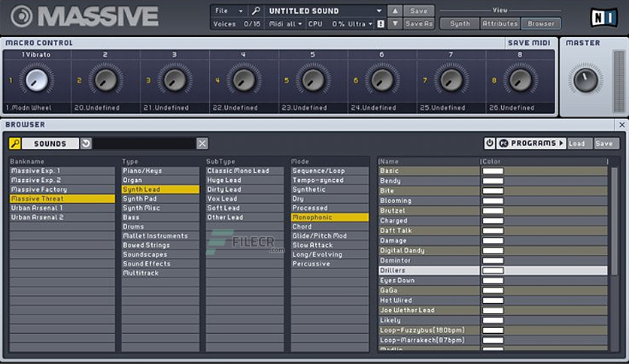Select Monophonic mode
Viewport: 629px width, 364px height.
(x=330, y=217)
